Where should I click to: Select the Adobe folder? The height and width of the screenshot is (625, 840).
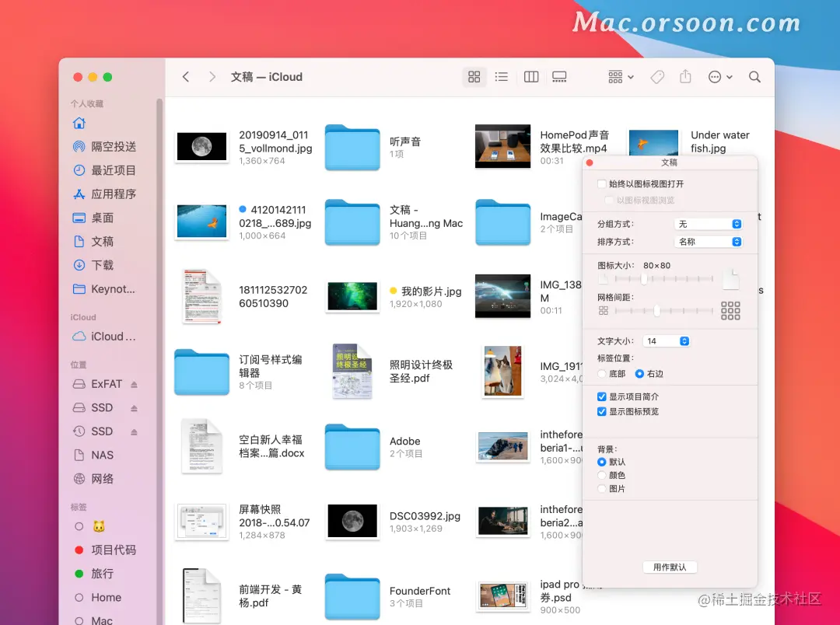pos(352,447)
